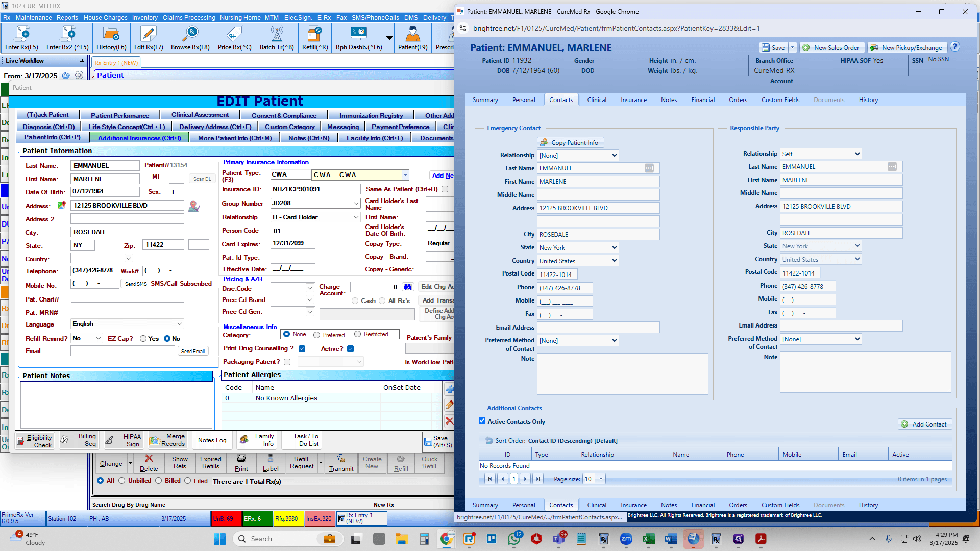Click Emergency Contact Email Address field
The width and height of the screenshot is (980, 551).
pyautogui.click(x=598, y=327)
